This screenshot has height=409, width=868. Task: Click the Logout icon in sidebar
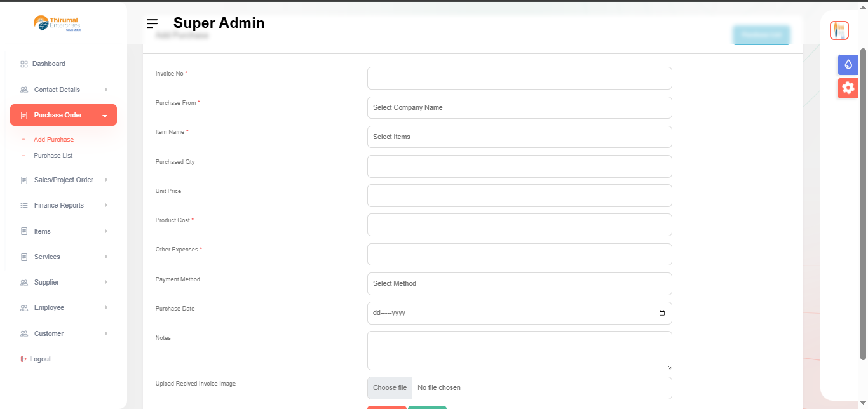coord(24,359)
